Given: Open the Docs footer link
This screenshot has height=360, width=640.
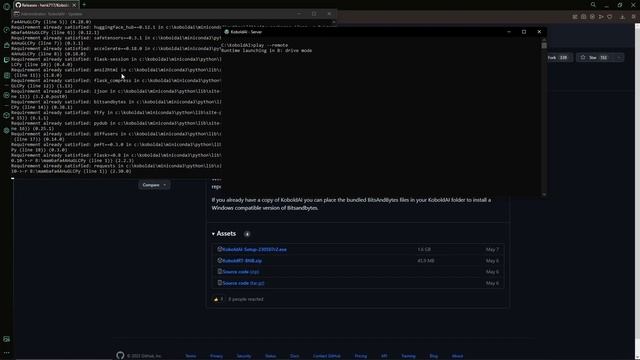Looking at the screenshot, I should coord(294,356).
